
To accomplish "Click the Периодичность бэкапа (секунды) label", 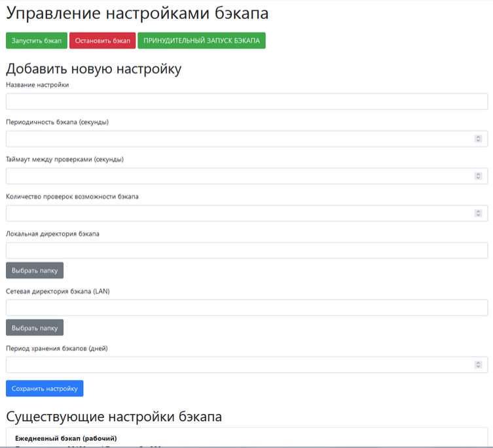I will tap(57, 122).
